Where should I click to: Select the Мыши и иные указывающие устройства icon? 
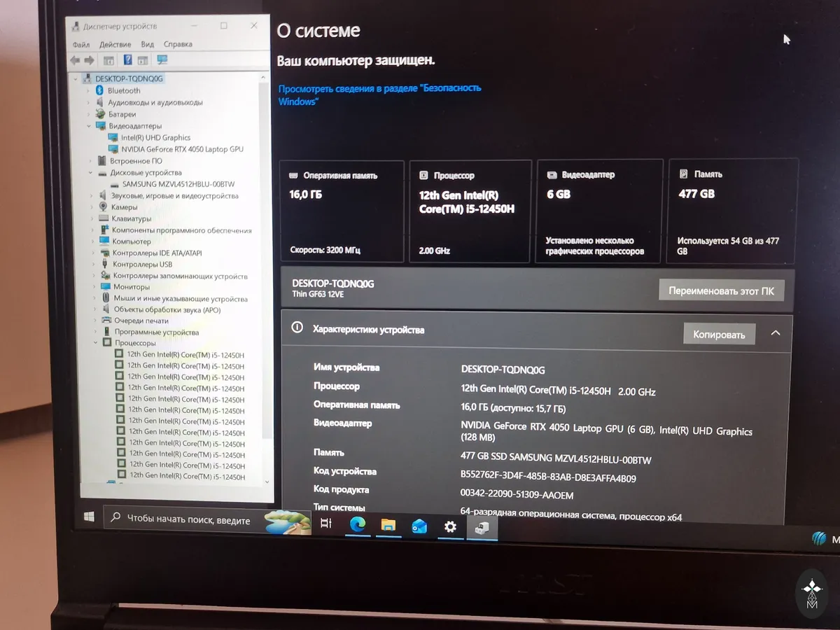(x=106, y=298)
